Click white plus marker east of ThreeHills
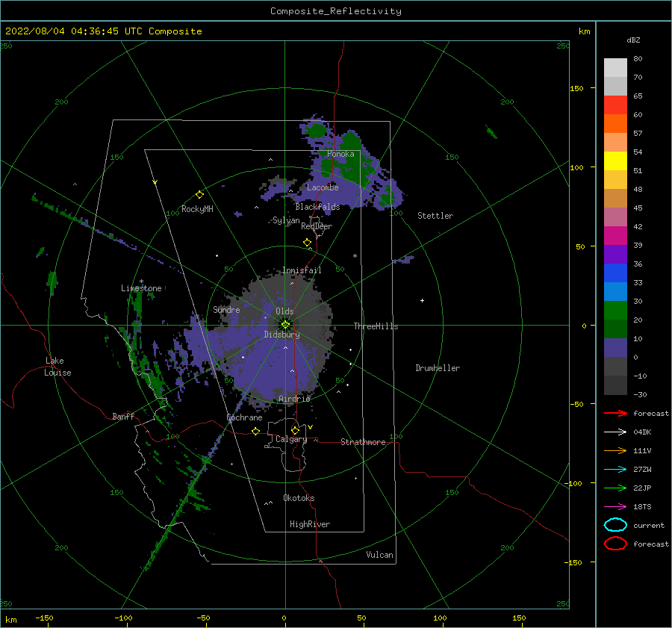This screenshot has height=628, width=672. tap(422, 300)
